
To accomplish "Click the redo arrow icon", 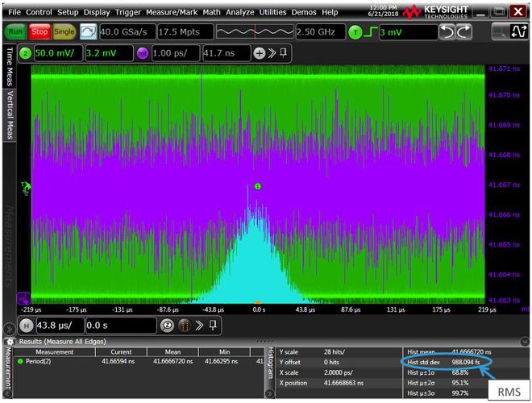I will [x=463, y=32].
